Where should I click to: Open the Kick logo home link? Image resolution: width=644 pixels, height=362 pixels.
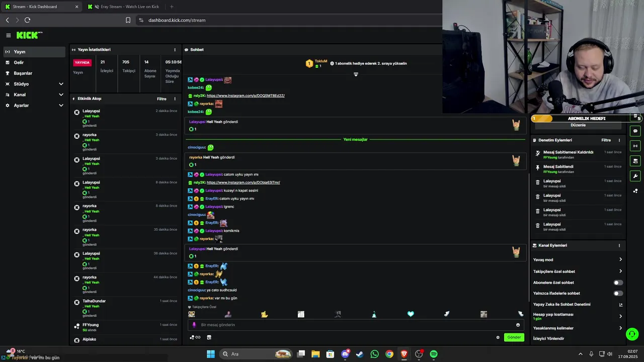(29, 35)
